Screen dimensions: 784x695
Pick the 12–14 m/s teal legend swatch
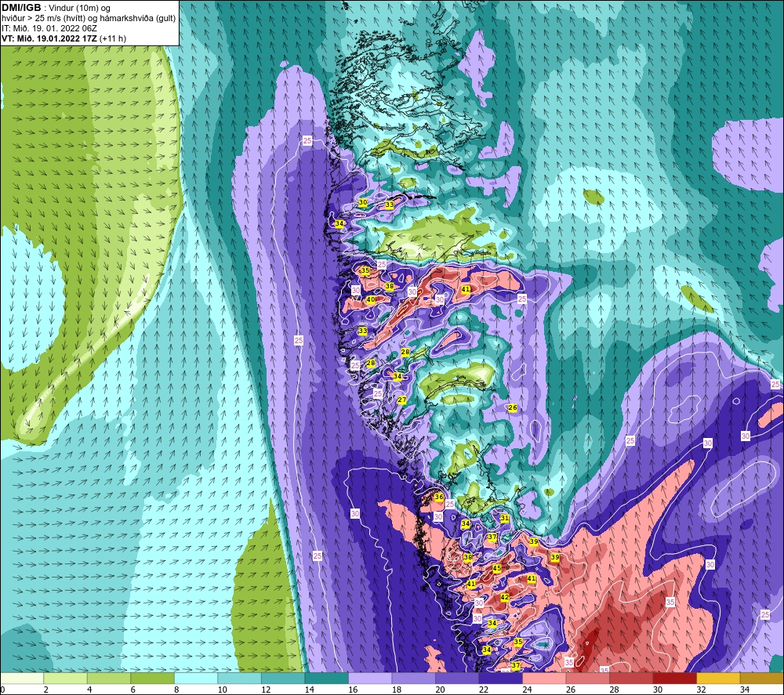pos(283,679)
